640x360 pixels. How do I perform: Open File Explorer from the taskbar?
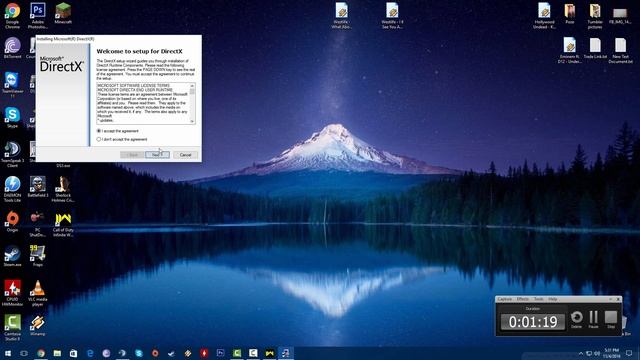tap(57, 353)
